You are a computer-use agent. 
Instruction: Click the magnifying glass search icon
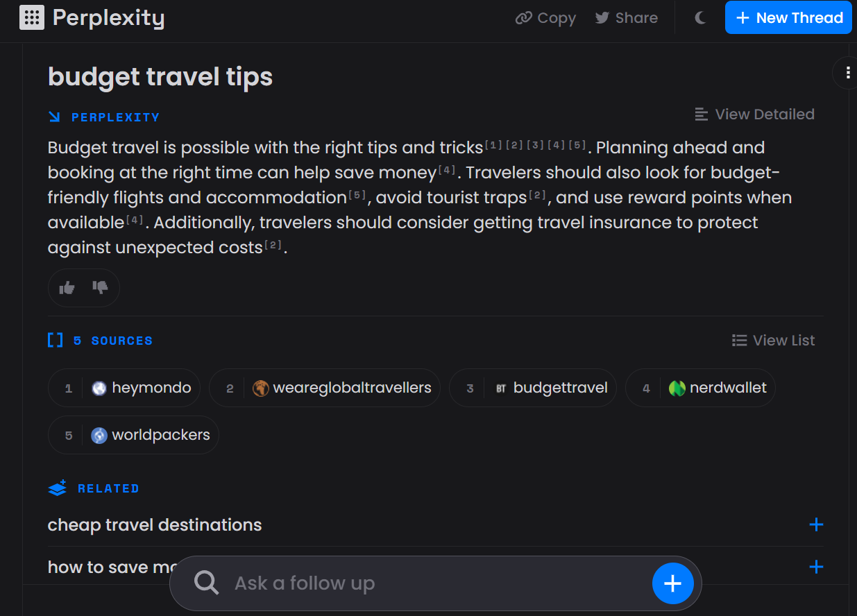(206, 583)
